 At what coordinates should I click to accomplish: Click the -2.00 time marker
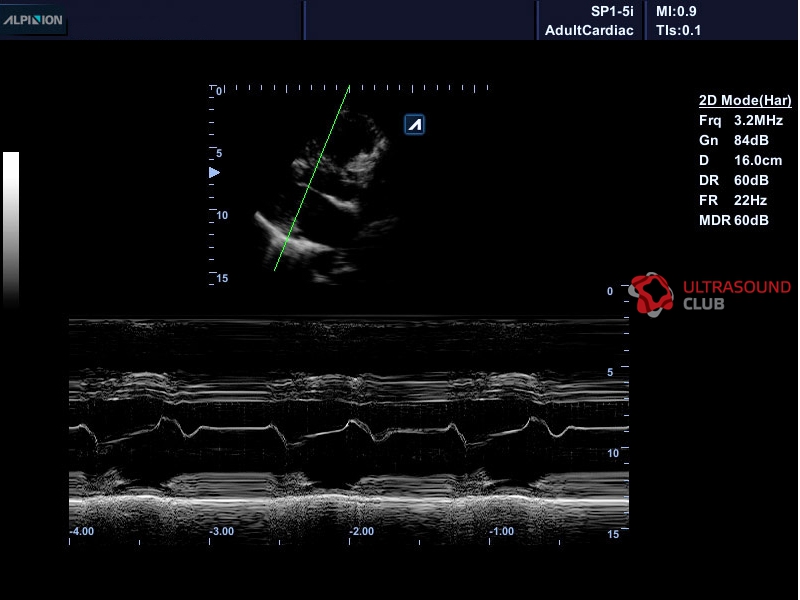coord(362,531)
